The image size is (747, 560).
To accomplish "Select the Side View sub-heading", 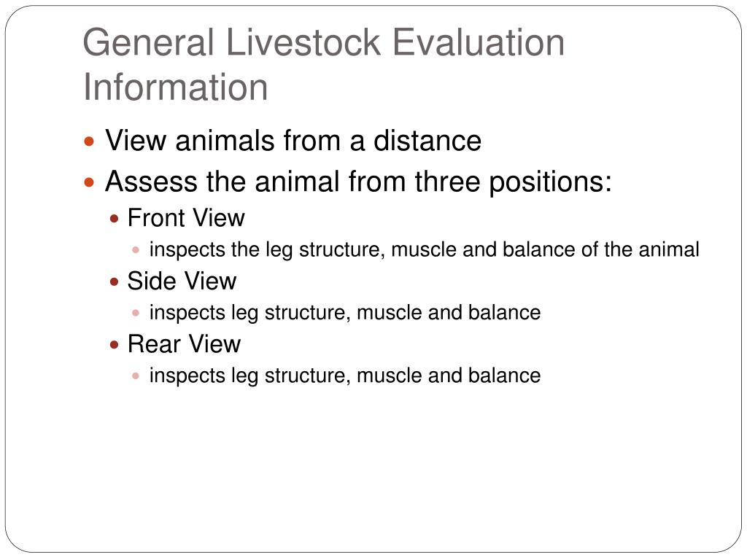I will pyautogui.click(x=182, y=281).
